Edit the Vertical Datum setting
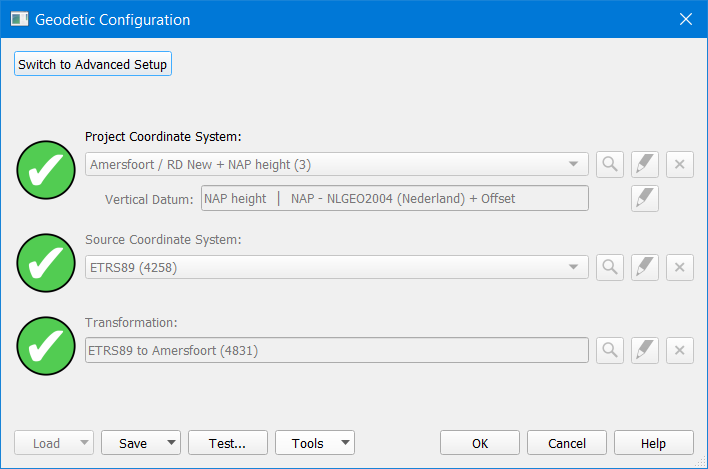This screenshot has width=708, height=469. point(645,198)
